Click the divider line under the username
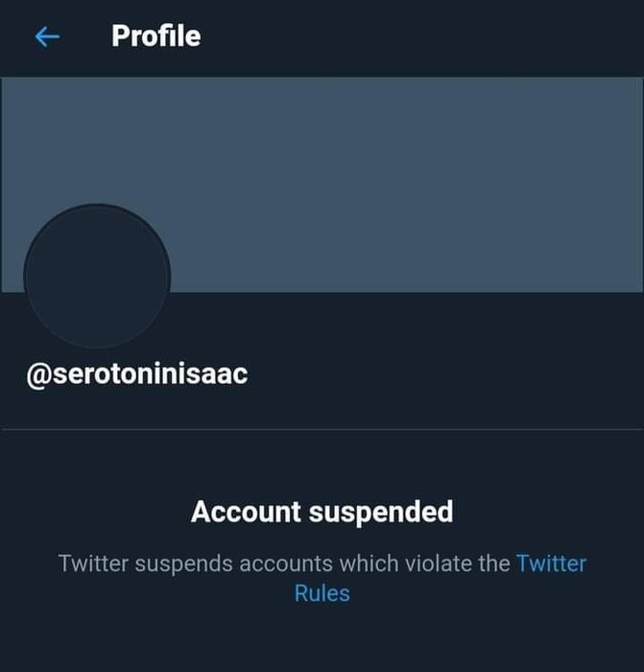 coord(322,428)
